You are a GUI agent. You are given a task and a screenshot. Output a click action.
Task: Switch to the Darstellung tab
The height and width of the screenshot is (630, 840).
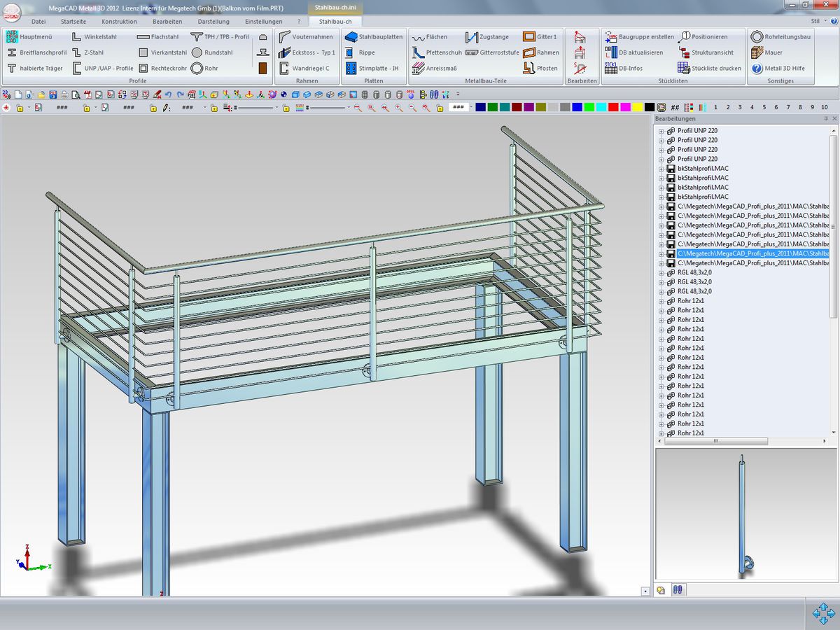[x=213, y=22]
